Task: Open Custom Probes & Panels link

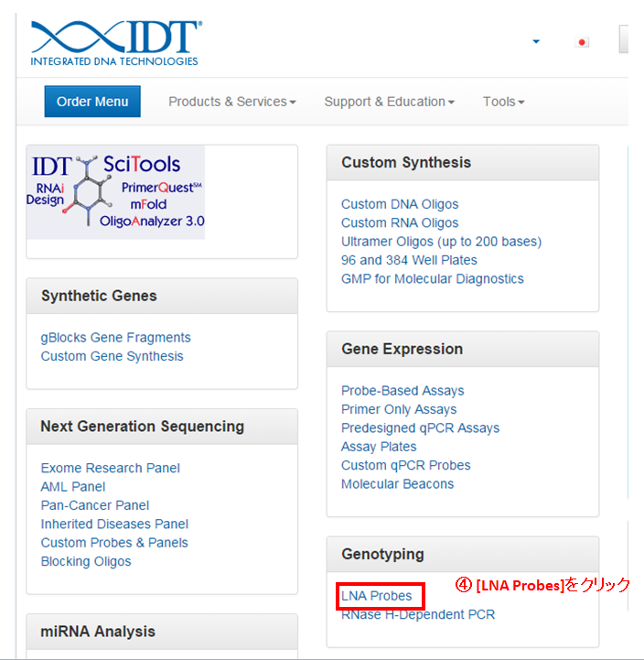Action: 114,543
